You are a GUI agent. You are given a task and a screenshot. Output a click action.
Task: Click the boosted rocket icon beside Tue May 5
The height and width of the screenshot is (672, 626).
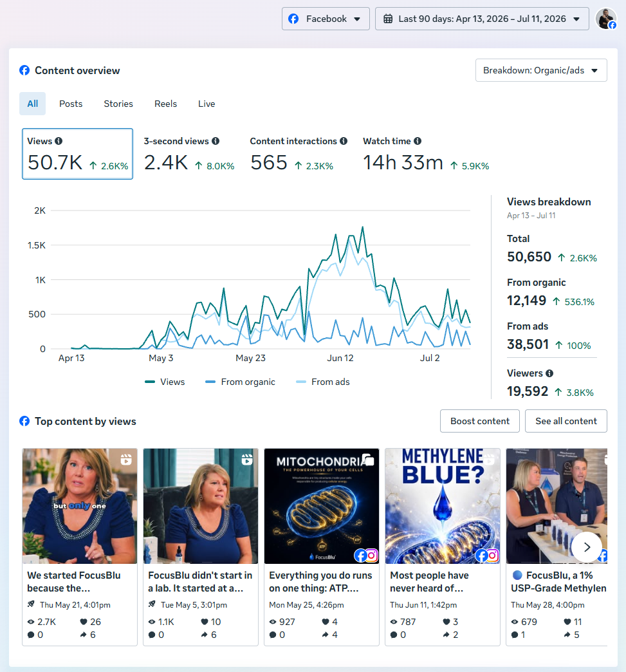pos(152,604)
